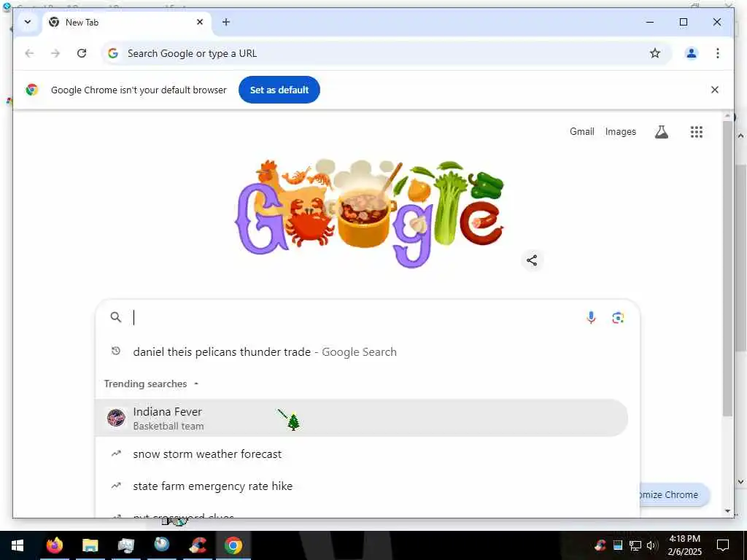Click trending arrow icon beside snow storm
The width and height of the screenshot is (747, 560).
tap(116, 454)
